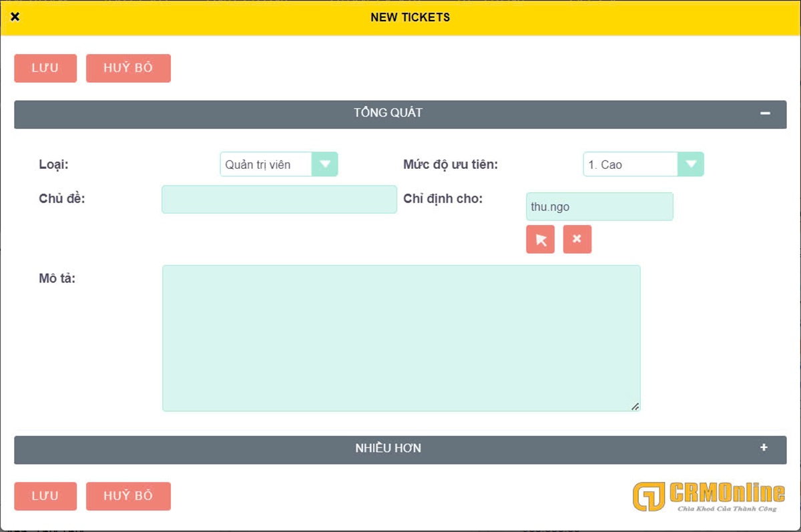Click the NEW TICKETS title bar
The image size is (801, 532).
pyautogui.click(x=409, y=17)
